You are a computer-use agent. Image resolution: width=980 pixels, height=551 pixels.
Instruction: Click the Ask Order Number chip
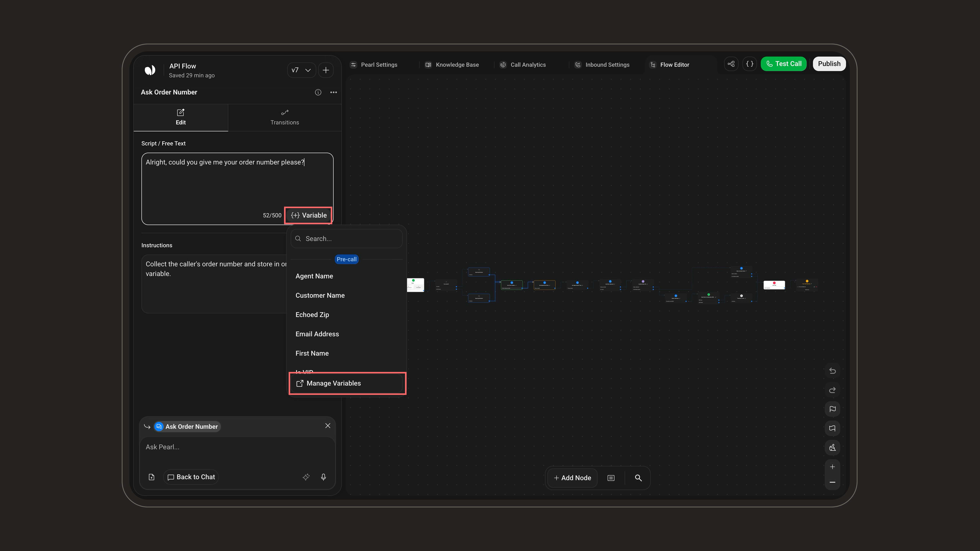[187, 427]
